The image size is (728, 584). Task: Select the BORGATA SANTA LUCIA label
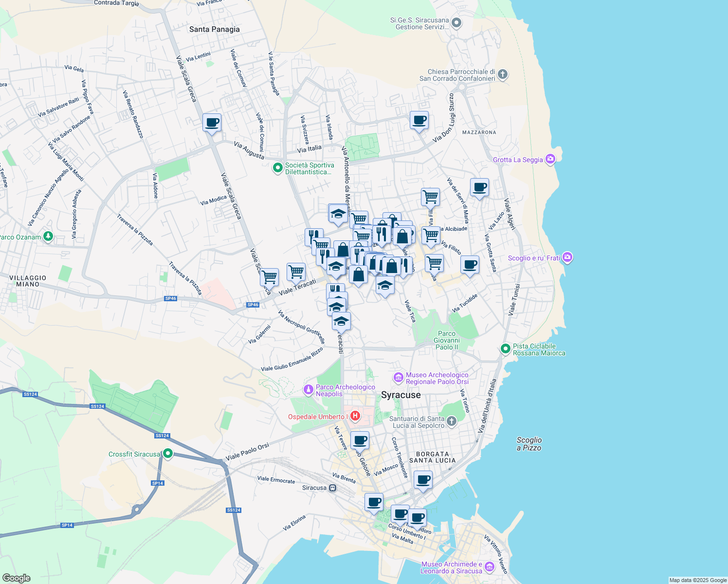[x=433, y=457]
